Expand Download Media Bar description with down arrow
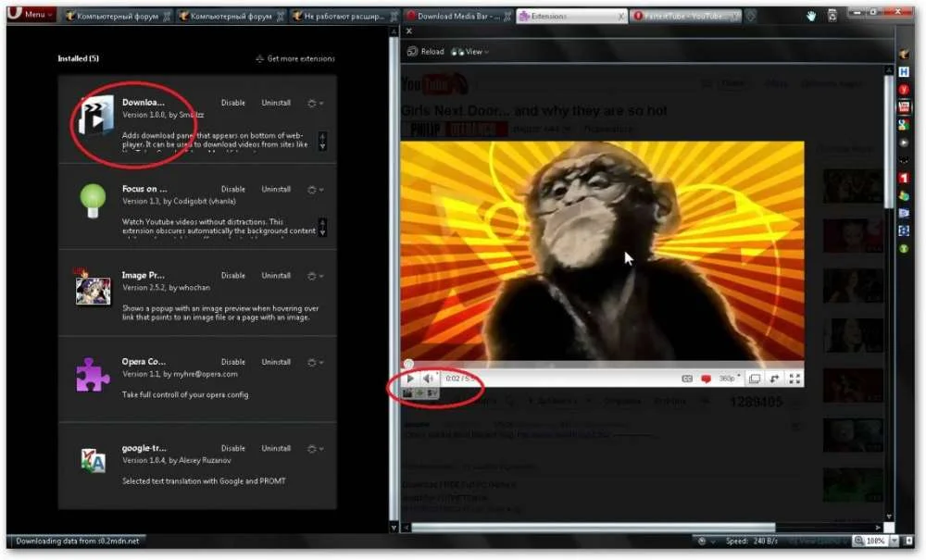The width and height of the screenshot is (926, 560). point(322,145)
